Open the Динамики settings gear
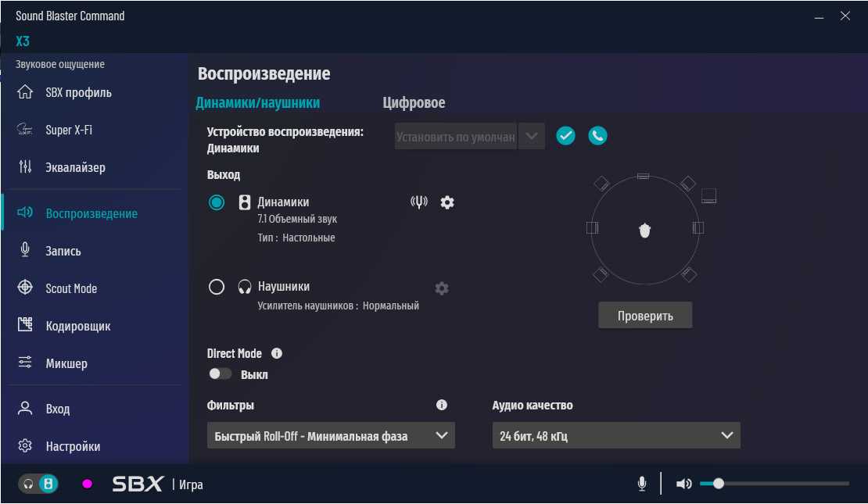The height and width of the screenshot is (504, 868). pyautogui.click(x=447, y=202)
